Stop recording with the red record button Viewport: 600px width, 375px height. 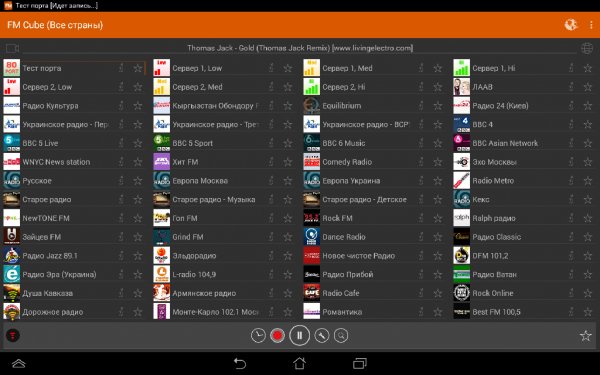[x=277, y=336]
